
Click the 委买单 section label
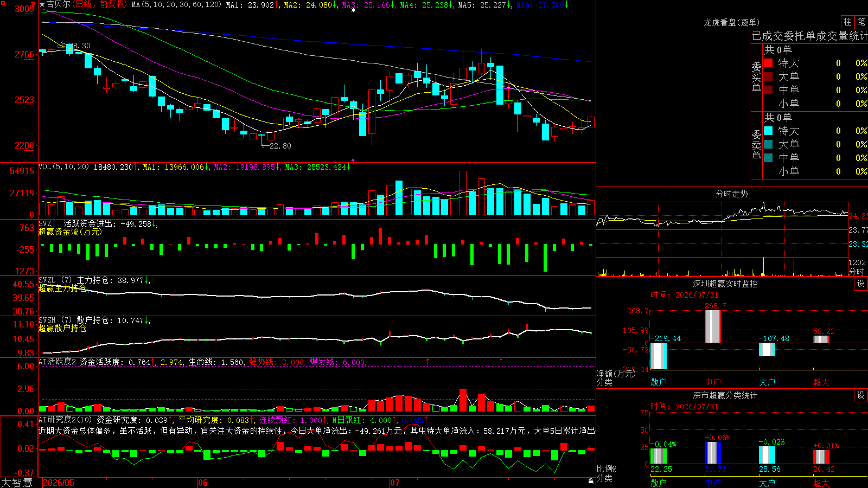(756, 77)
